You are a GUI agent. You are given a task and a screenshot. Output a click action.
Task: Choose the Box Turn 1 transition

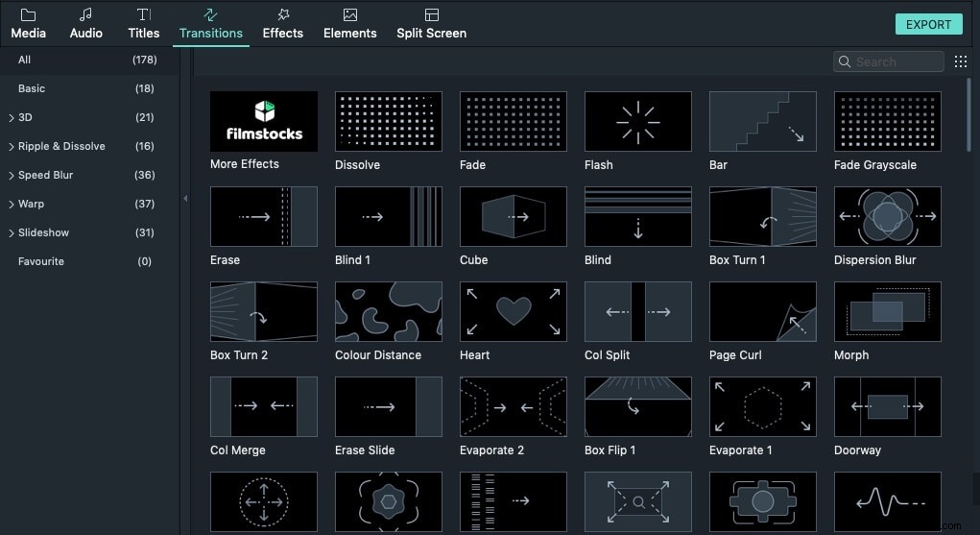pos(762,216)
